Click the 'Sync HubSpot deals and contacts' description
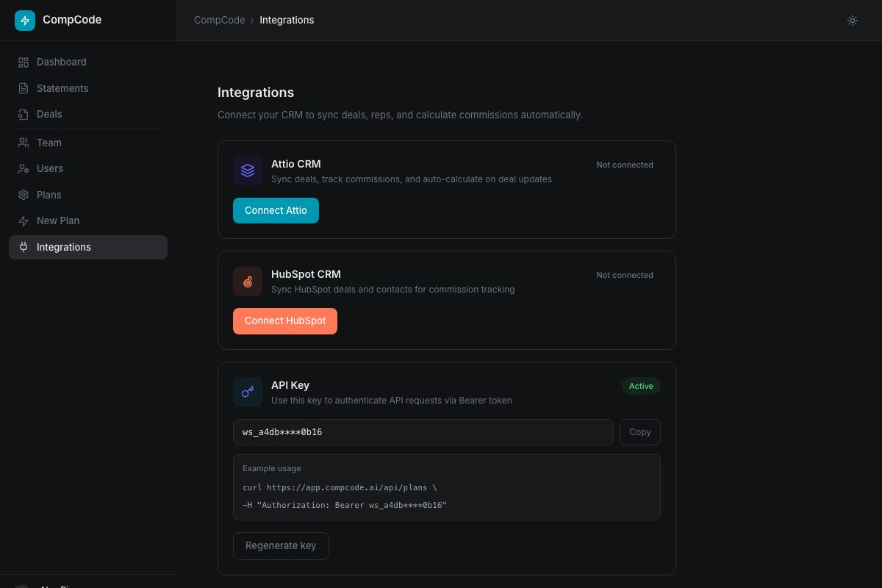The height and width of the screenshot is (588, 882). tap(392, 290)
